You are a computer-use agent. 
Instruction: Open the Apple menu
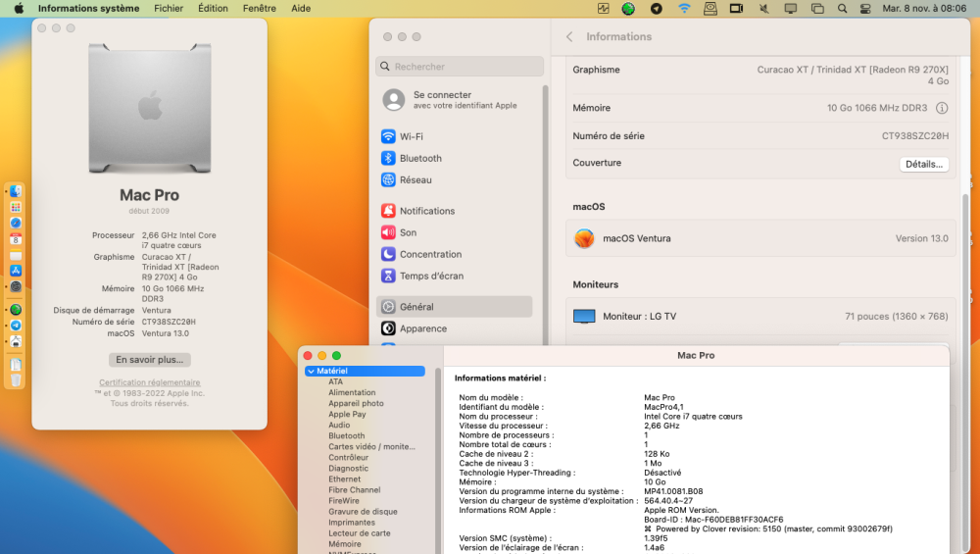click(19, 8)
